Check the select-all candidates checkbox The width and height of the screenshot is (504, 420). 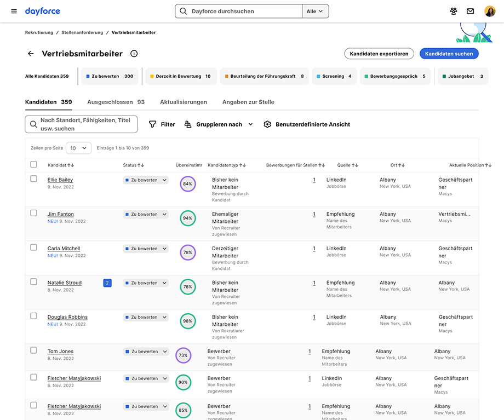tap(33, 164)
